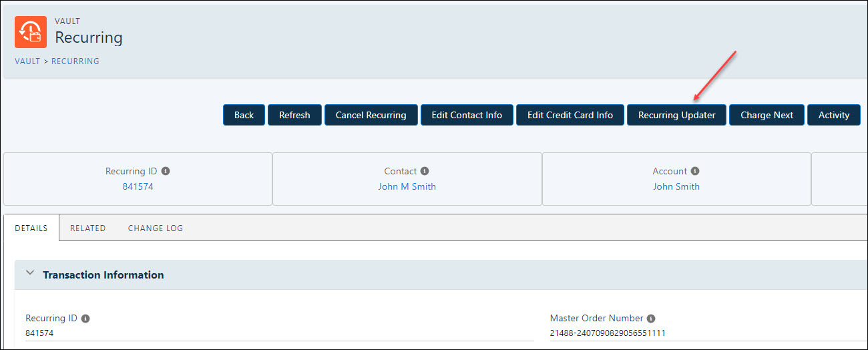Screen dimensions: 868x350
Task: Click the Refresh button
Action: (294, 115)
